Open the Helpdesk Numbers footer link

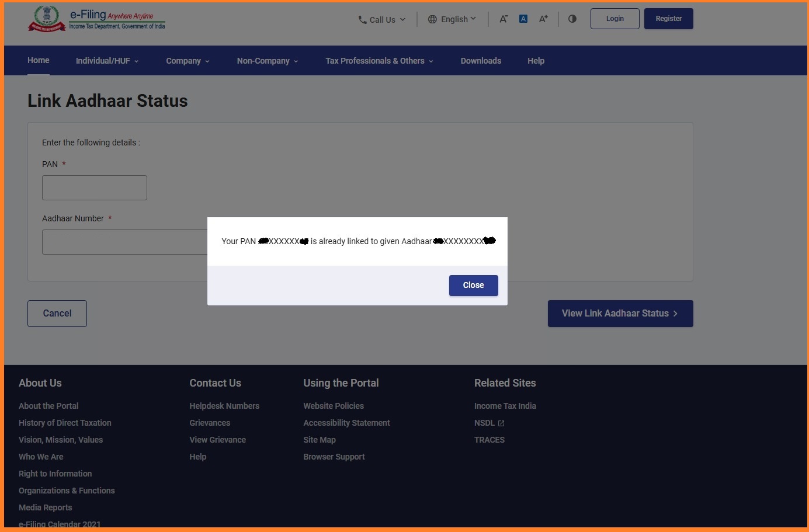tap(224, 406)
